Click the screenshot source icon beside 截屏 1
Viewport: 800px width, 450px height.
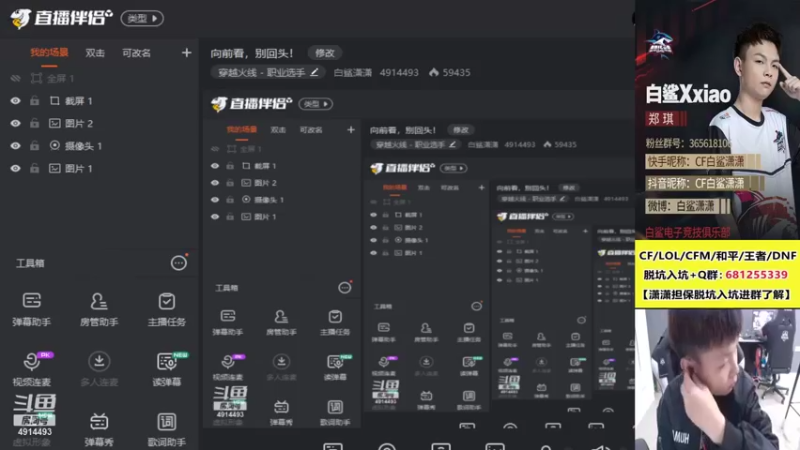click(55, 101)
